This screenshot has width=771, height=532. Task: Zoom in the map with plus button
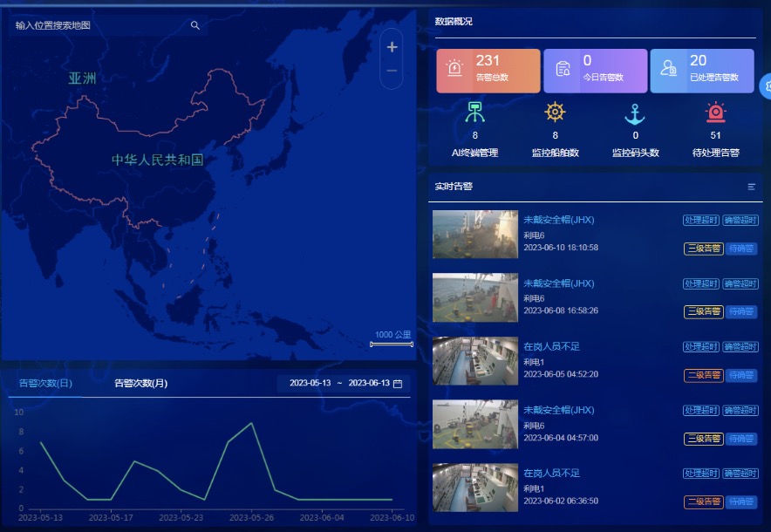click(x=392, y=47)
